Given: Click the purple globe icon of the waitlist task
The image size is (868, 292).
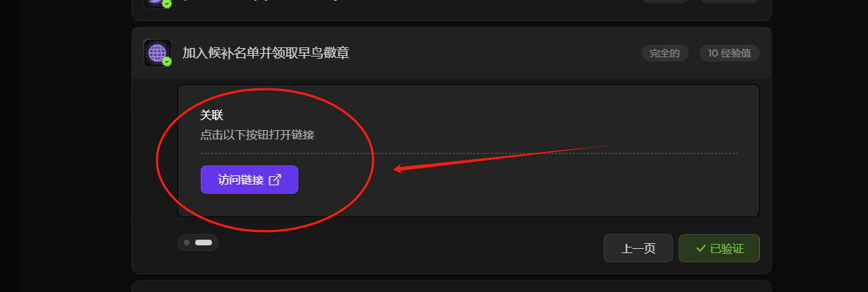Looking at the screenshot, I should tap(157, 52).
